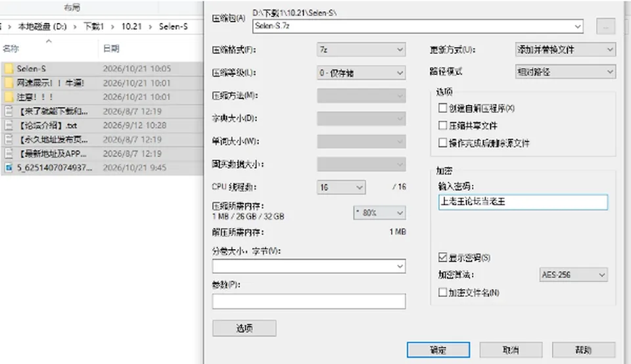Enable the 加密文件名 checkbox
This screenshot has width=631, height=364.
coord(442,292)
